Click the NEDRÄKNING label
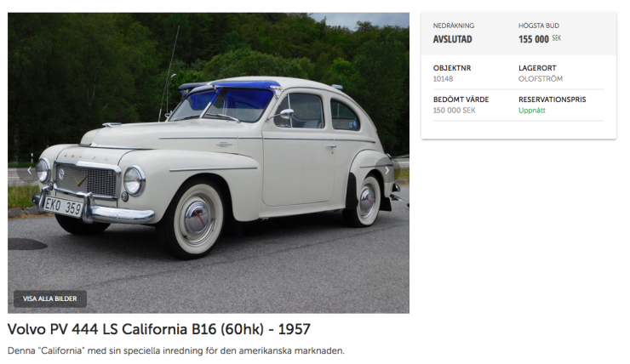This screenshot has height=364, width=630. click(454, 26)
